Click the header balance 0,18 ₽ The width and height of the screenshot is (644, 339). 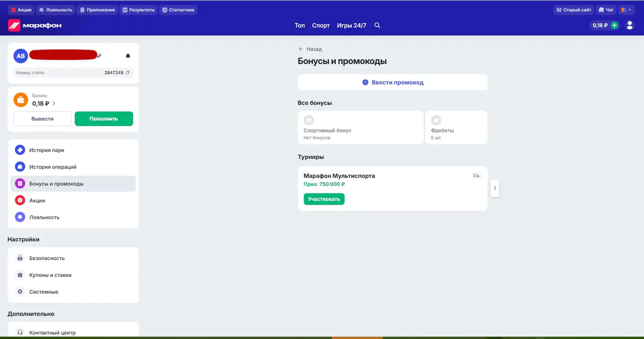(x=600, y=25)
